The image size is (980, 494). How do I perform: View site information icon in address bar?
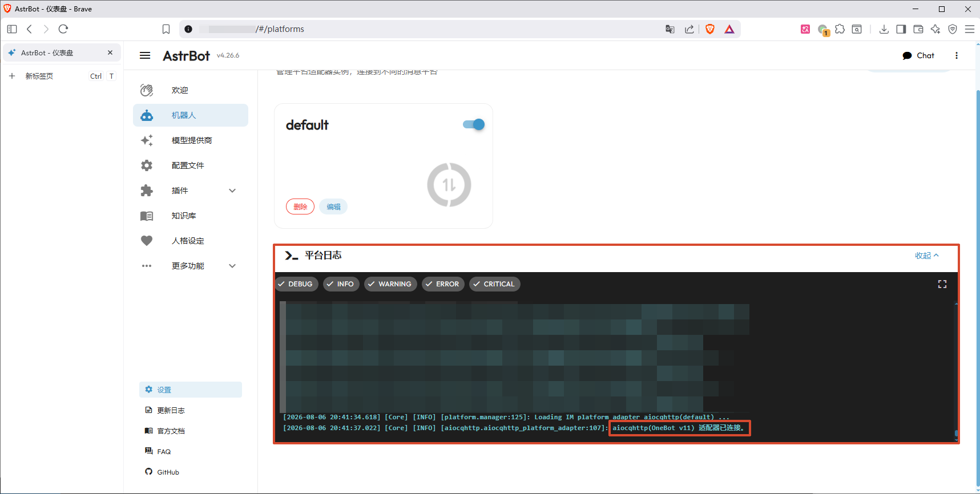188,29
